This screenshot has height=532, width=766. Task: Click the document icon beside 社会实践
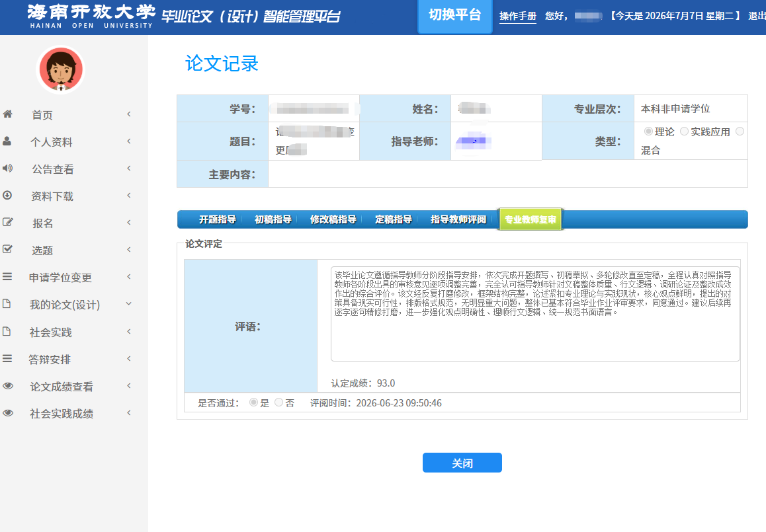click(x=7, y=331)
